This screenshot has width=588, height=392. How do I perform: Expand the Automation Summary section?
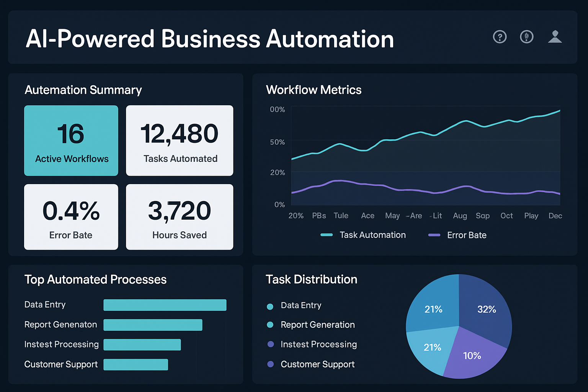(x=83, y=90)
